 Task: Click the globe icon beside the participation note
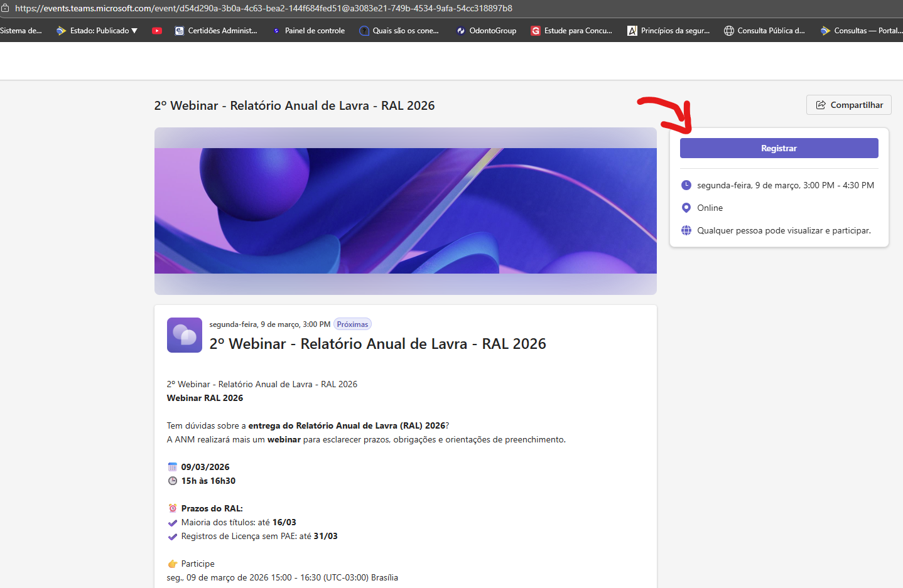(686, 230)
